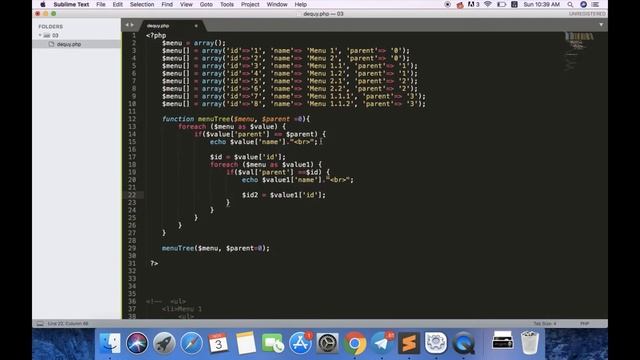Click the menu bar clock Sun 10:39 AM
The image size is (640, 360).
point(542,4)
